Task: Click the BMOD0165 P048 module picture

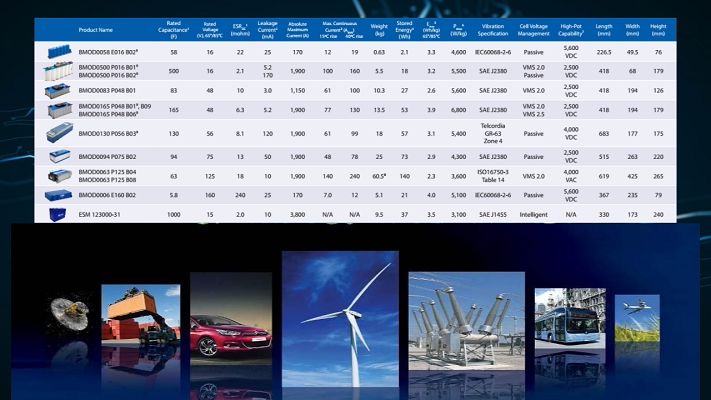Action: [59, 110]
